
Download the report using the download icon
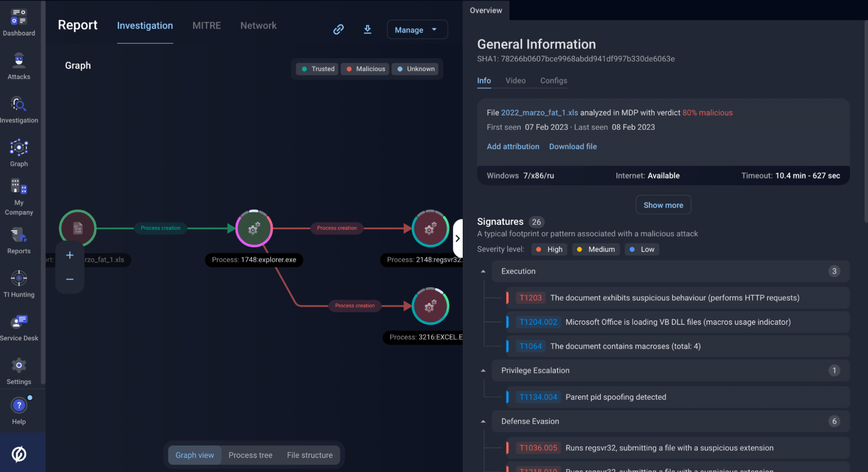367,29
